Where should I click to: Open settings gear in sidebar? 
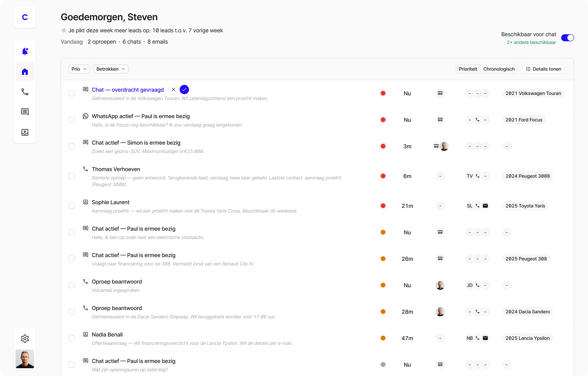pos(25,339)
